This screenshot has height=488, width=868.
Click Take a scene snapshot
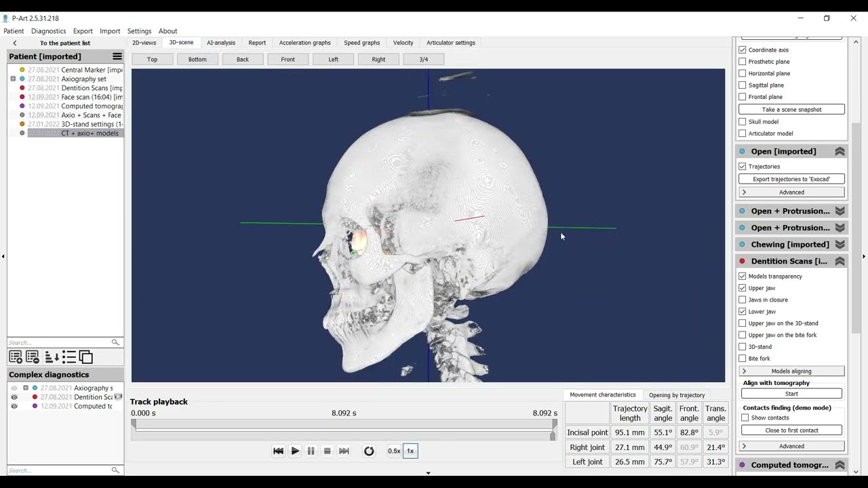[x=791, y=110]
